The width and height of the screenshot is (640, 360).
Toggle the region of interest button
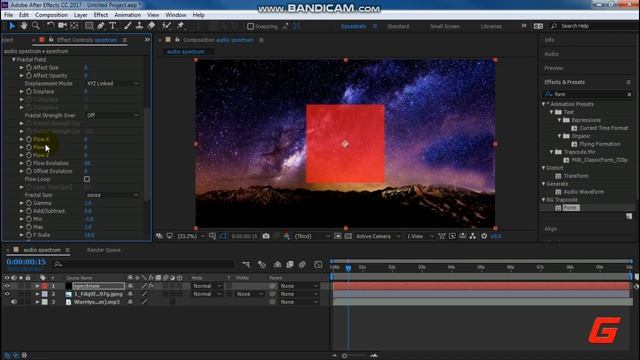338,236
